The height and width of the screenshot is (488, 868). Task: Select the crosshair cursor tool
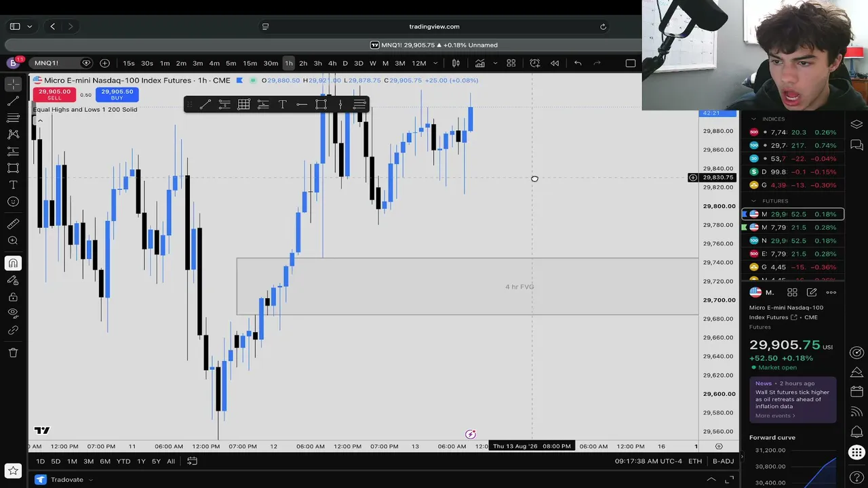(x=13, y=84)
